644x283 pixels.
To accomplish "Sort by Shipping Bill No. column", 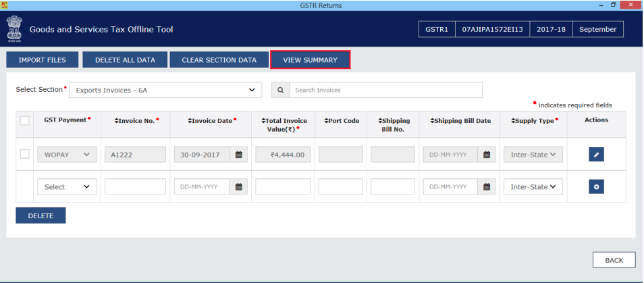I will coord(394,124).
